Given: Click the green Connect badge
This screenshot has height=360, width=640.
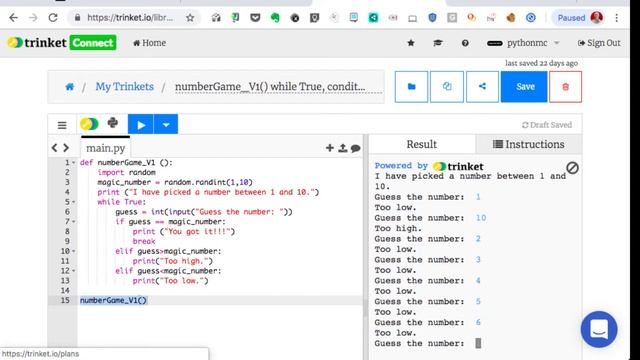Looking at the screenshot, I should [x=93, y=42].
